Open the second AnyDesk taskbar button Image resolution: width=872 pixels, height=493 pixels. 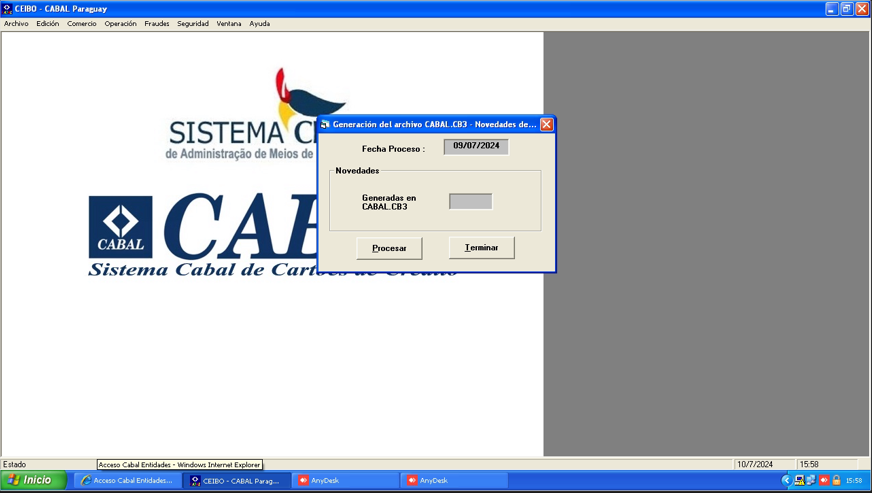454,480
